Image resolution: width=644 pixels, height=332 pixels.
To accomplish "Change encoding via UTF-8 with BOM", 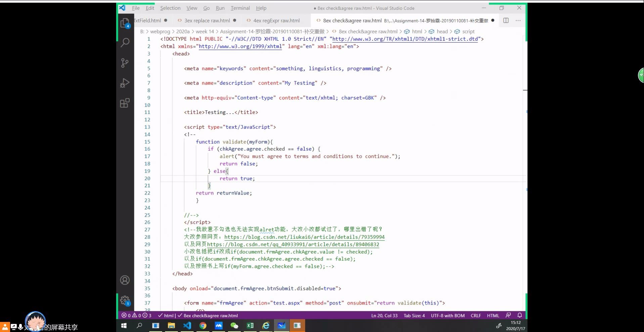I will pos(448,316).
